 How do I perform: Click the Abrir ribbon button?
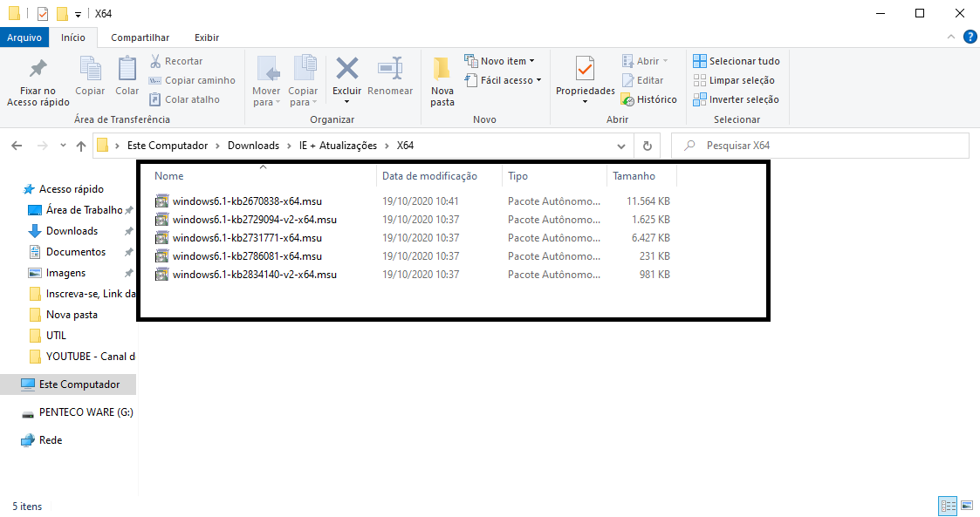pos(645,61)
